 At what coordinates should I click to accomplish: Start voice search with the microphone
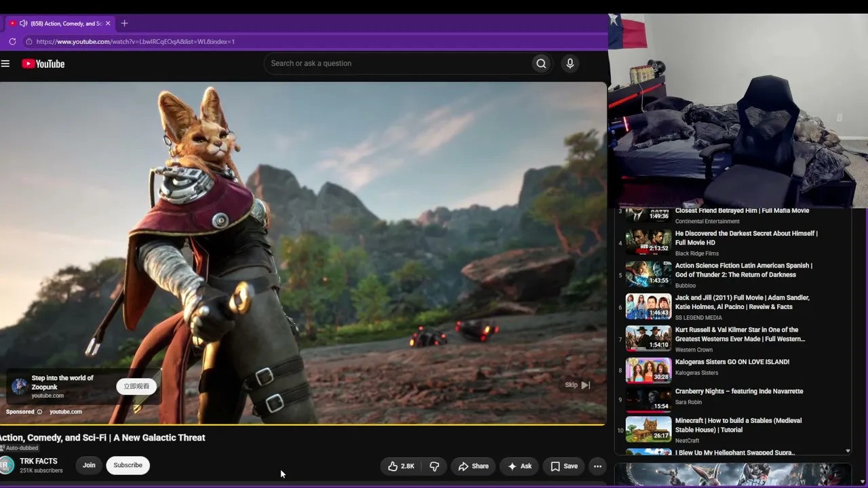point(570,64)
